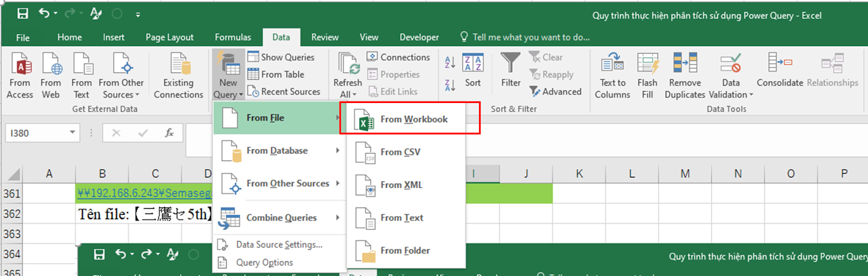This screenshot has width=868, height=276.
Task: Click the New Query ribbon button
Action: [x=228, y=76]
